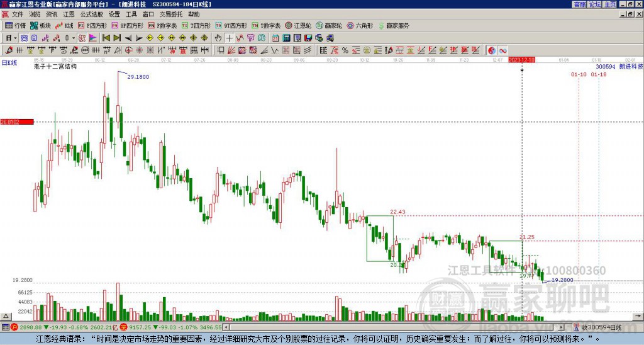Open the 9P四方形 tool
The height and width of the screenshot is (345, 644).
click(127, 25)
